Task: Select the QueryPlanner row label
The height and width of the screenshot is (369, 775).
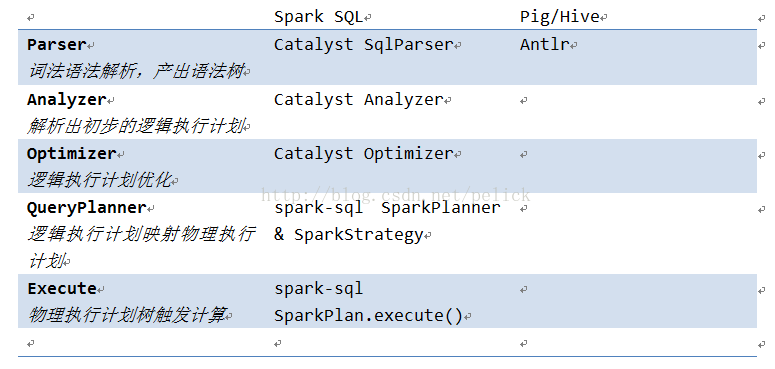Action: [87, 208]
